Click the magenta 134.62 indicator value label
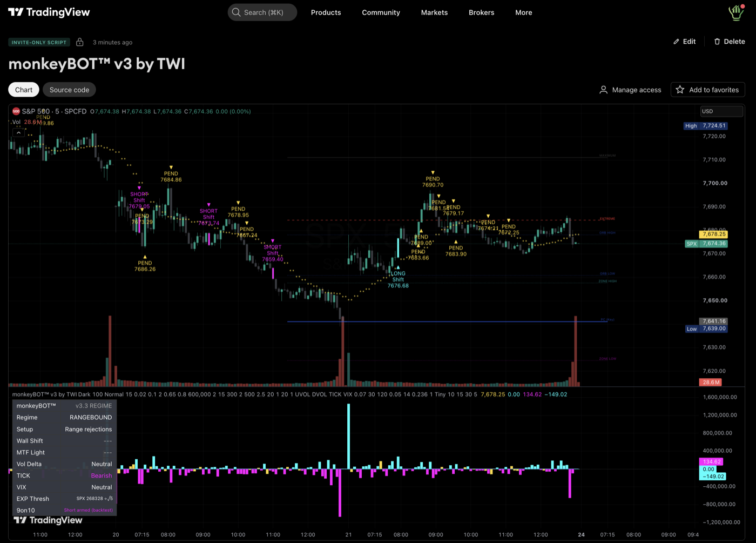756x543 pixels. pos(711,462)
